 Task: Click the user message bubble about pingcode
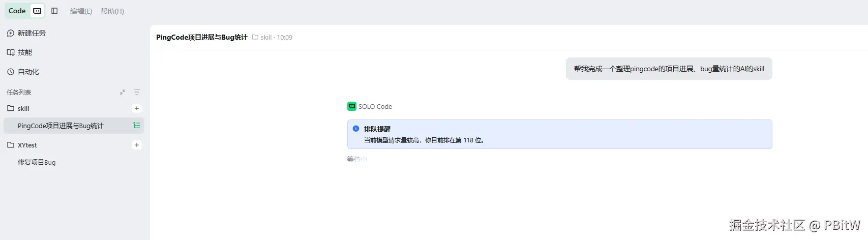[669, 69]
